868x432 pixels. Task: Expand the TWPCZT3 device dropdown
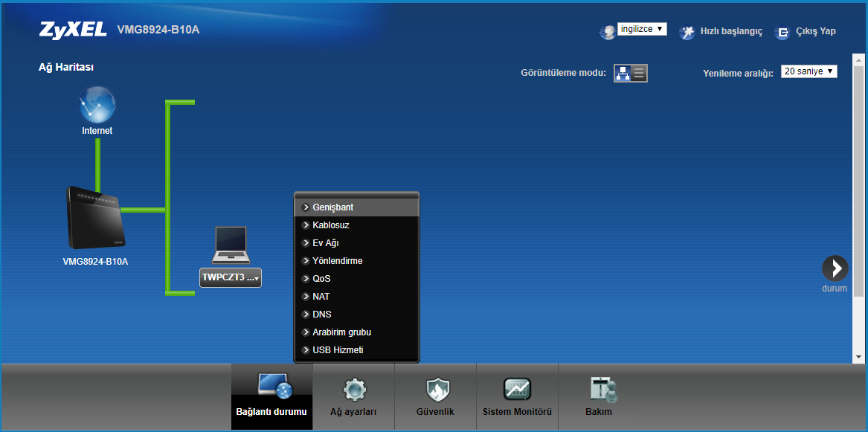231,277
